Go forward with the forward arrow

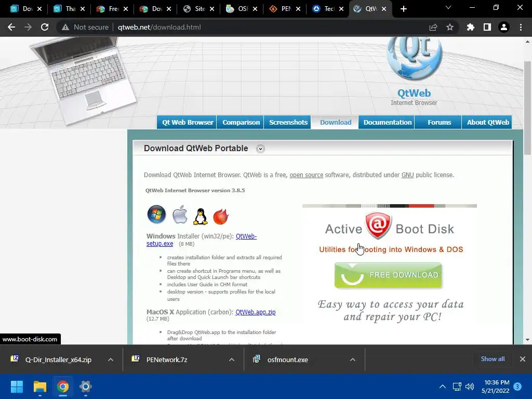click(28, 27)
